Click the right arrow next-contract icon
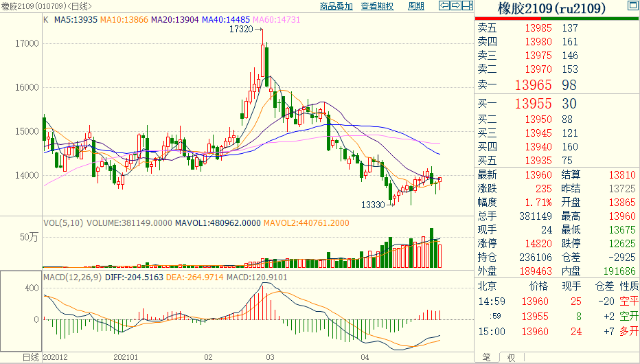Image resolution: width=640 pixels, height=364 pixels. click(x=455, y=5)
